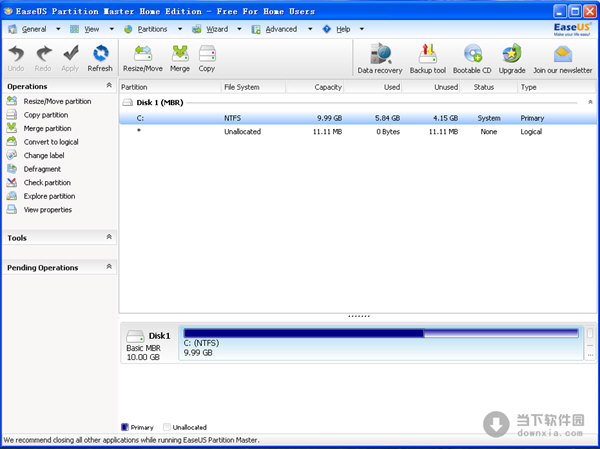
Task: Click the small unallocated block beside the C: bar
Action: coord(590,343)
